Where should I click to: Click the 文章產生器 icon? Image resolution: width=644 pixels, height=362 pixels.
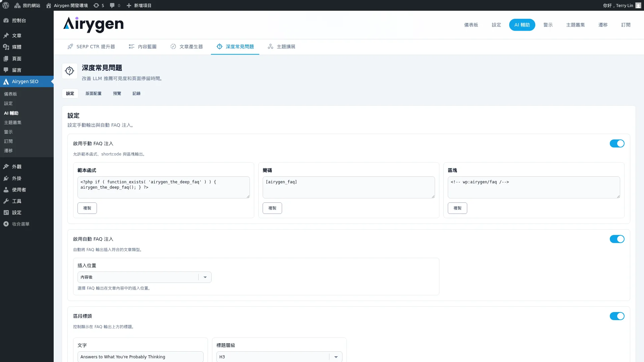[x=173, y=47]
